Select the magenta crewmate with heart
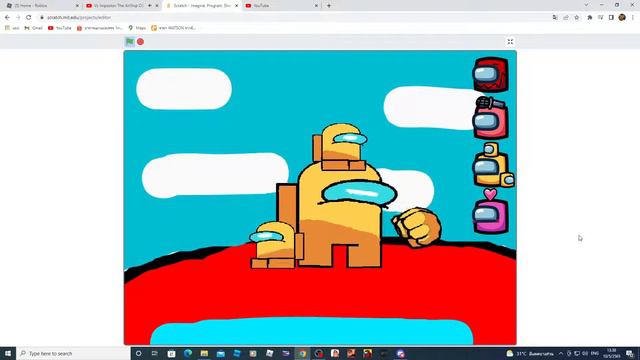The image size is (640, 360). (491, 211)
